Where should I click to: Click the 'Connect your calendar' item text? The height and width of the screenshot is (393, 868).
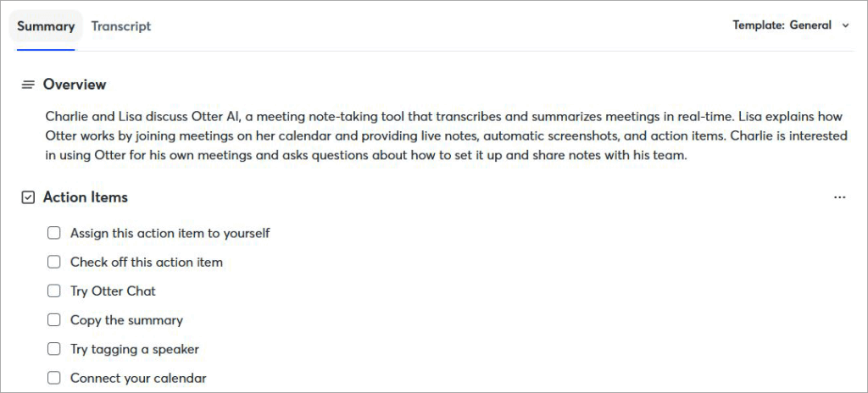point(138,379)
